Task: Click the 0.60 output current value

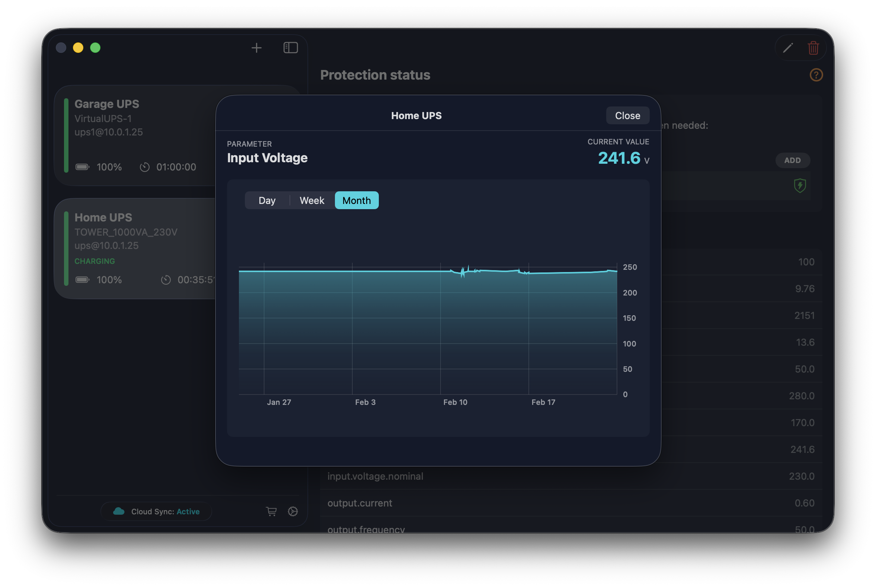Action: click(x=805, y=503)
